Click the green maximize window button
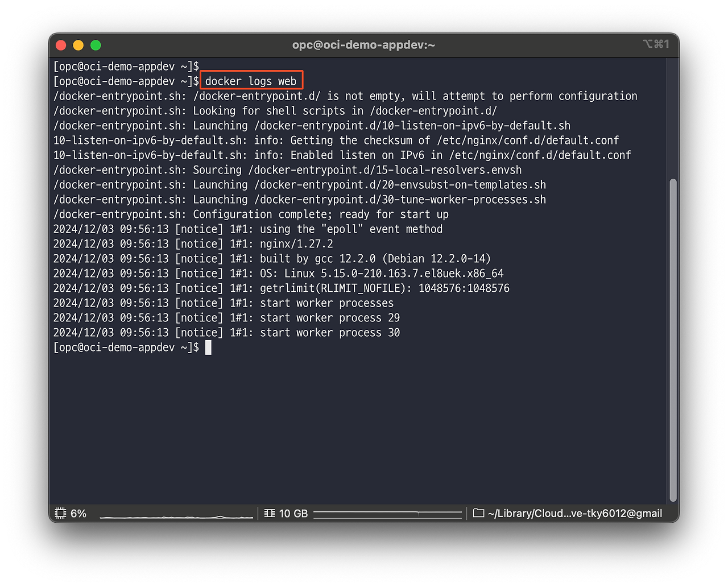The width and height of the screenshot is (728, 587). pyautogui.click(x=96, y=45)
